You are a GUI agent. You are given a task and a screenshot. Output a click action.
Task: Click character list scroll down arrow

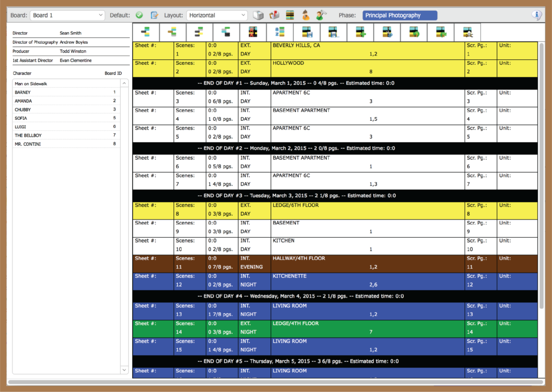(x=125, y=370)
